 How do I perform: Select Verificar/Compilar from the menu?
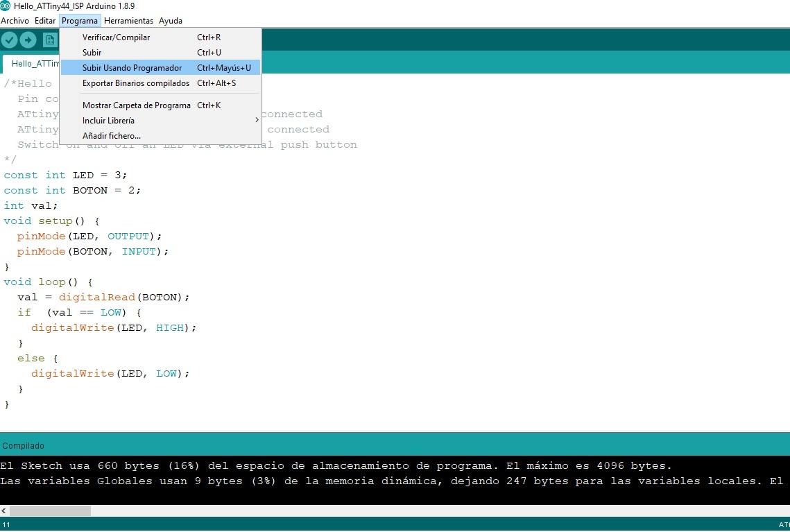[x=116, y=37]
